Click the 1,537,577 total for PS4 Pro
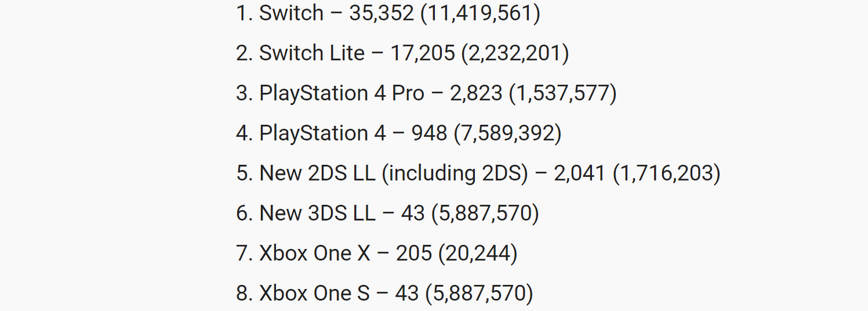868x311 pixels. coord(562,93)
